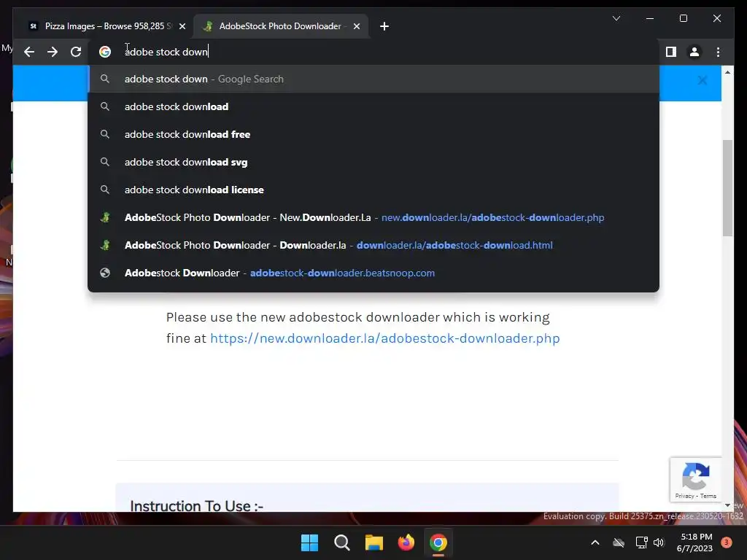The image size is (747, 560).
Task: Open the reCAPTCHA Terms link
Action: [708, 496]
